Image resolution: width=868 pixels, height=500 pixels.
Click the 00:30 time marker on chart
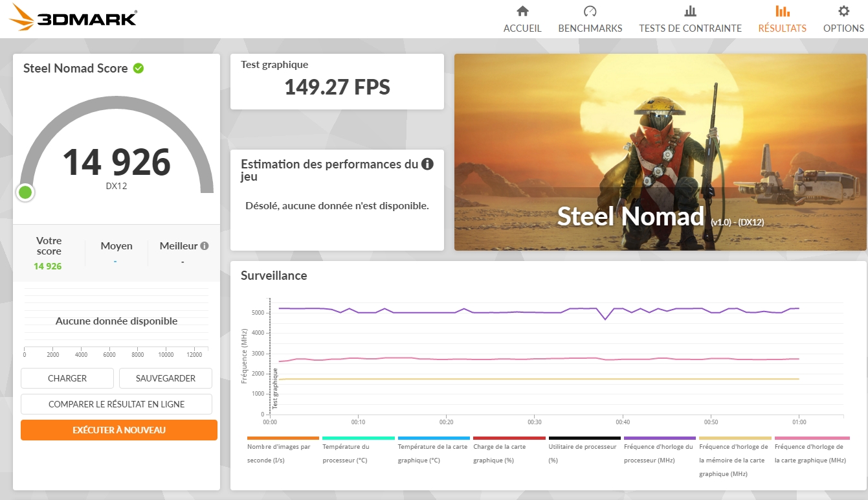535,422
